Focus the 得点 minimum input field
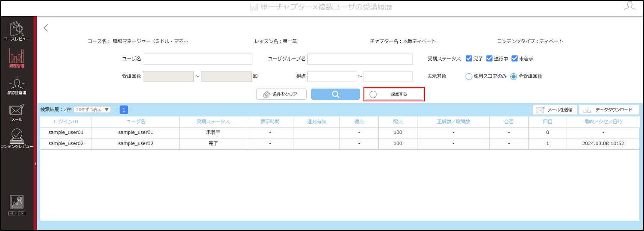This screenshot has height=231, width=644. pos(332,77)
